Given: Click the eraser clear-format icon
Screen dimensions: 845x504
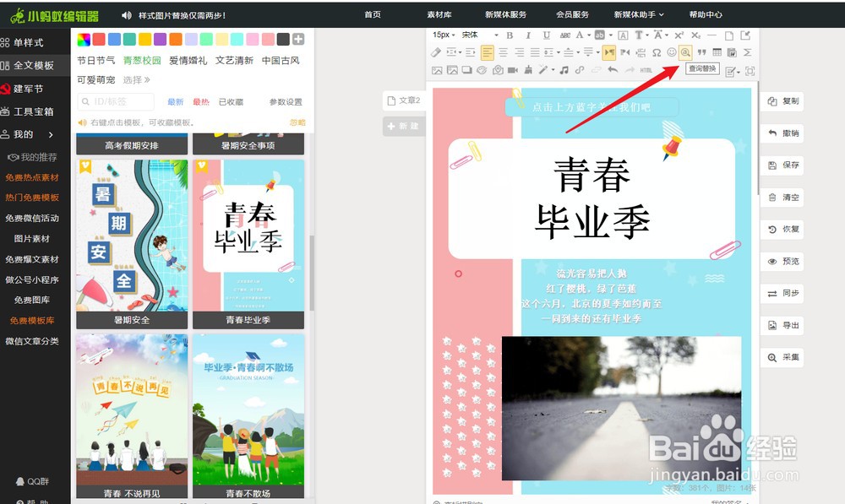Looking at the screenshot, I should (436, 52).
